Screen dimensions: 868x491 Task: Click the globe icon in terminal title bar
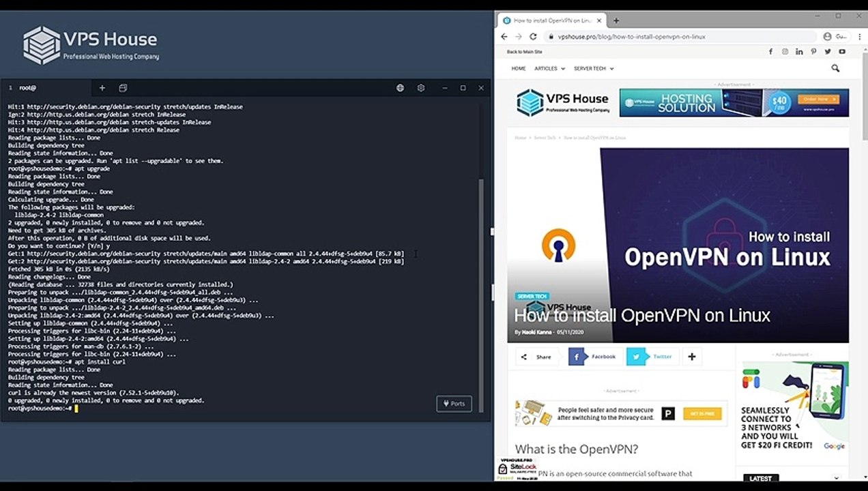(401, 88)
